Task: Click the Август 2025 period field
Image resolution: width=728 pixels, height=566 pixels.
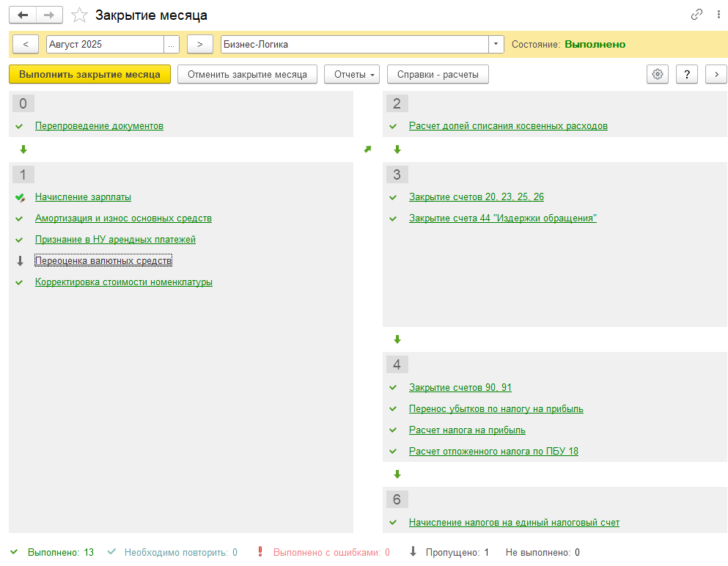Action: tap(106, 45)
